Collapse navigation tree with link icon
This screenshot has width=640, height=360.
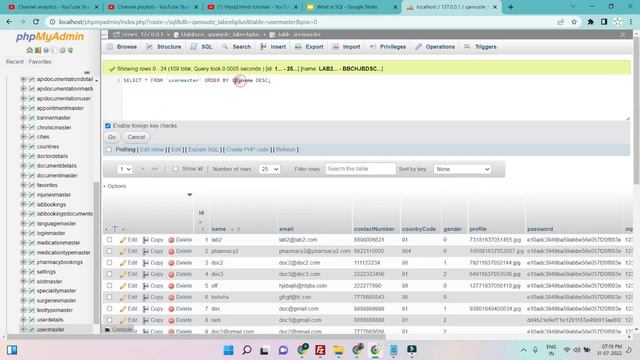[87, 72]
